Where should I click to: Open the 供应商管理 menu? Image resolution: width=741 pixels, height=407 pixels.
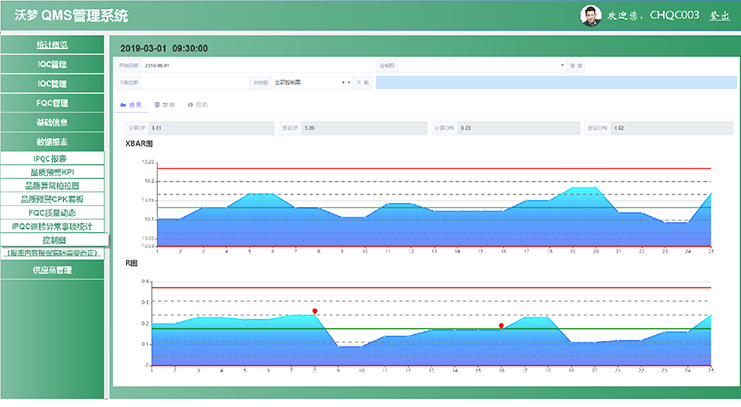coord(52,270)
